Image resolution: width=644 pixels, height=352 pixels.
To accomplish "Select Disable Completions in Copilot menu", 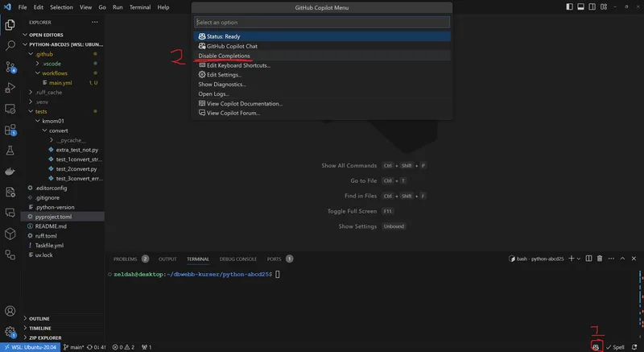I will pyautogui.click(x=322, y=56).
